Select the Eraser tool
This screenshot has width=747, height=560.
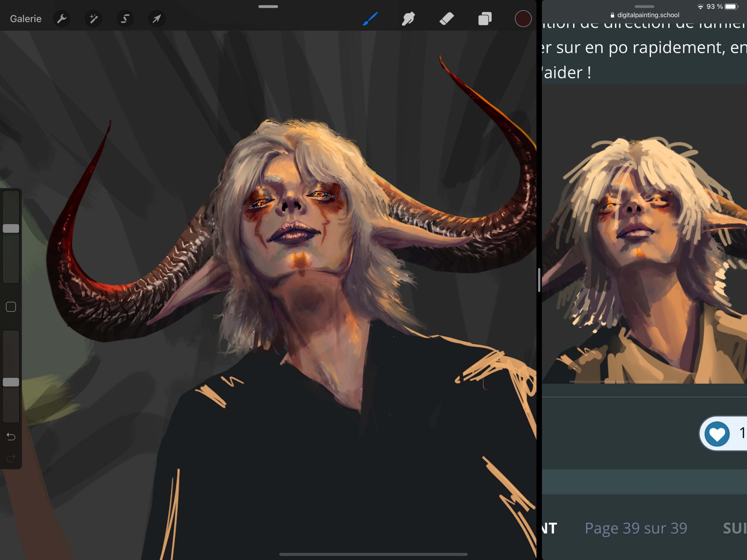point(446,19)
